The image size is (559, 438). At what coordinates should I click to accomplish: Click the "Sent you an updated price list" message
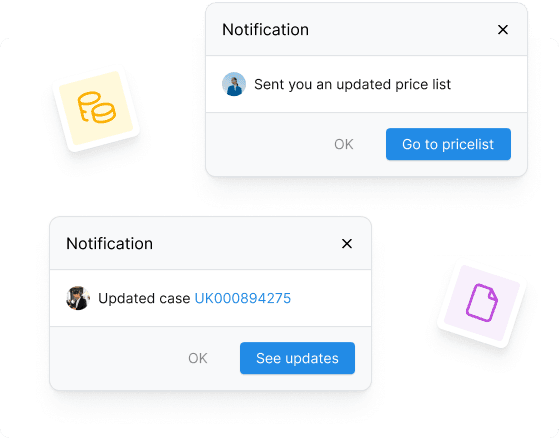coord(352,84)
